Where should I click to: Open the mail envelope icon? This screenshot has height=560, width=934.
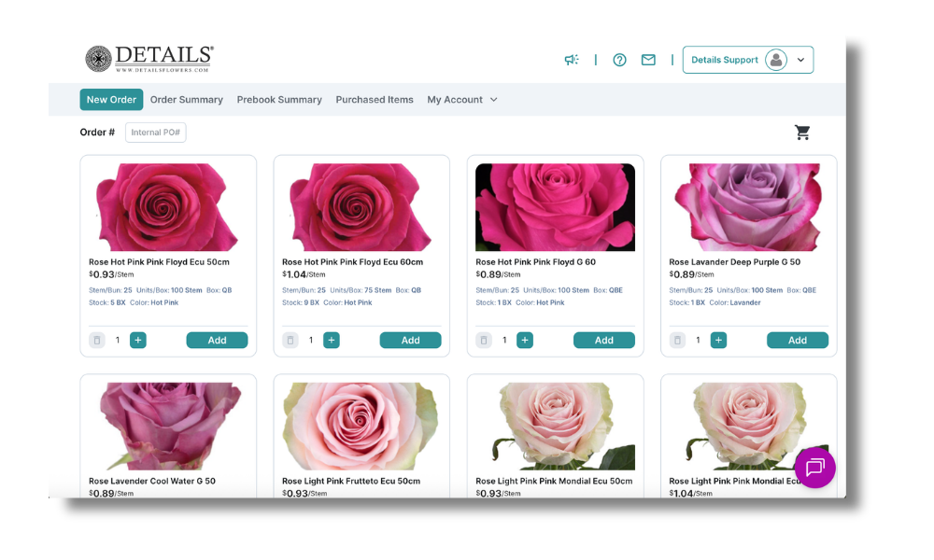pos(648,60)
